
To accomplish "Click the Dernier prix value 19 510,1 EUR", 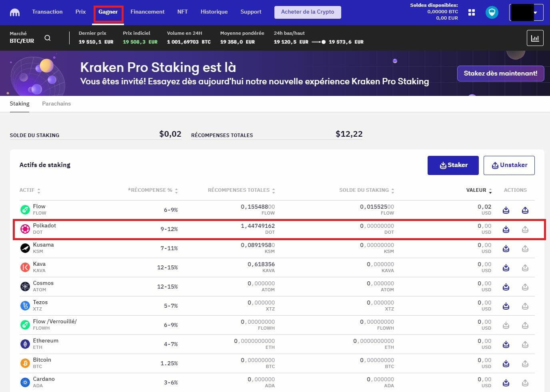I will (x=96, y=42).
